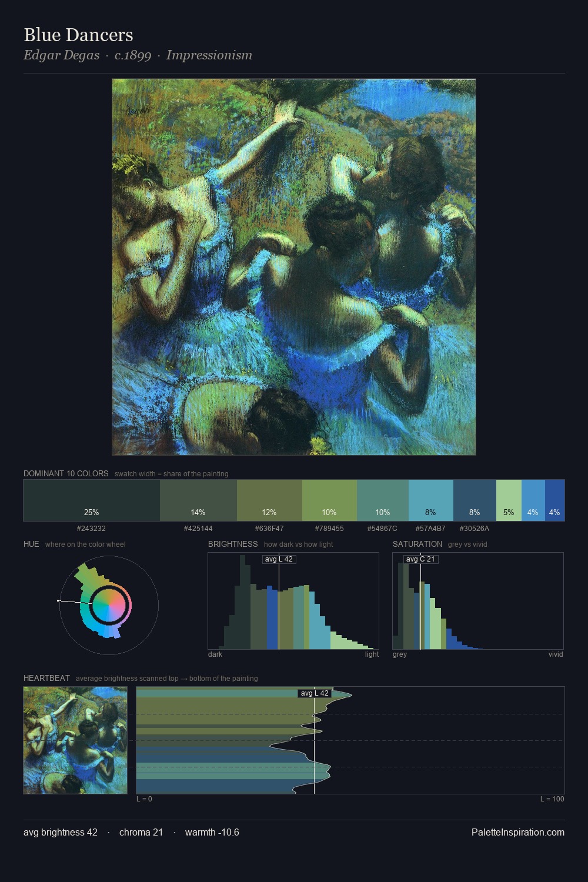Select the 5% pale green swatch

point(509,500)
